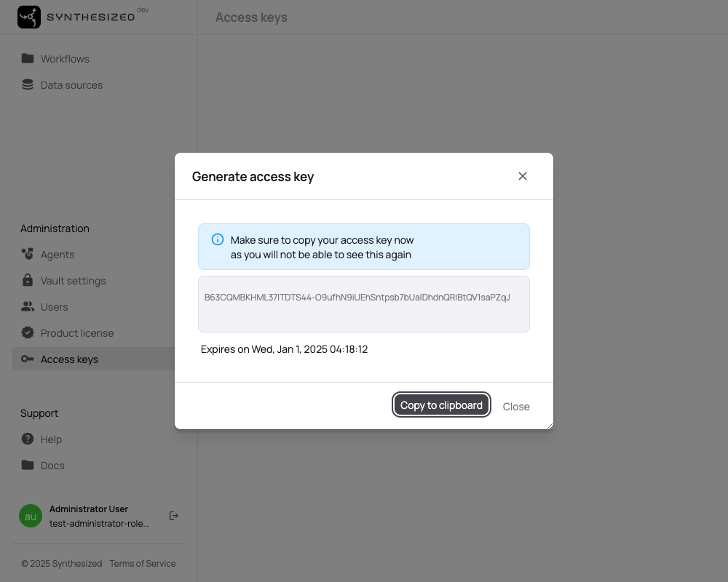Click the 'Access keys' page heading
Image resolution: width=728 pixels, height=582 pixels.
point(251,17)
